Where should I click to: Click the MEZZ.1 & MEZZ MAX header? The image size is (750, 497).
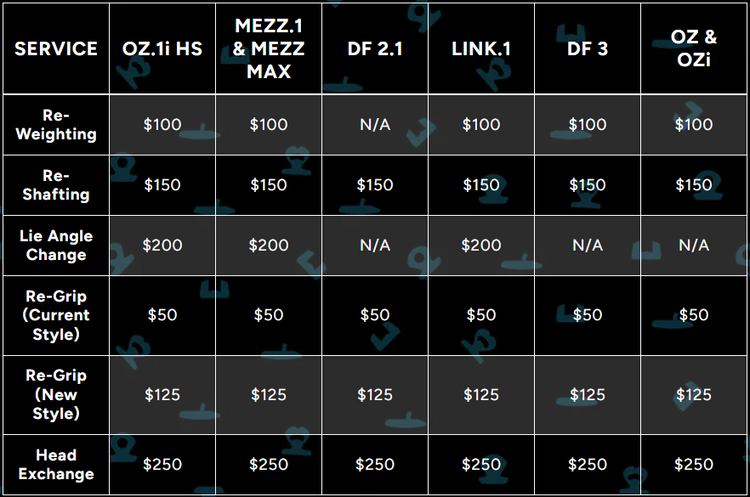pyautogui.click(x=269, y=48)
